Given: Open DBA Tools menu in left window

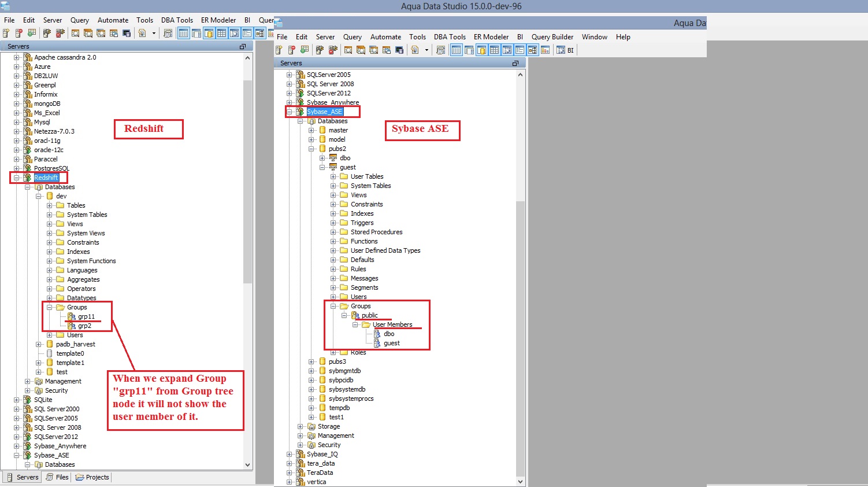Looking at the screenshot, I should click(177, 20).
